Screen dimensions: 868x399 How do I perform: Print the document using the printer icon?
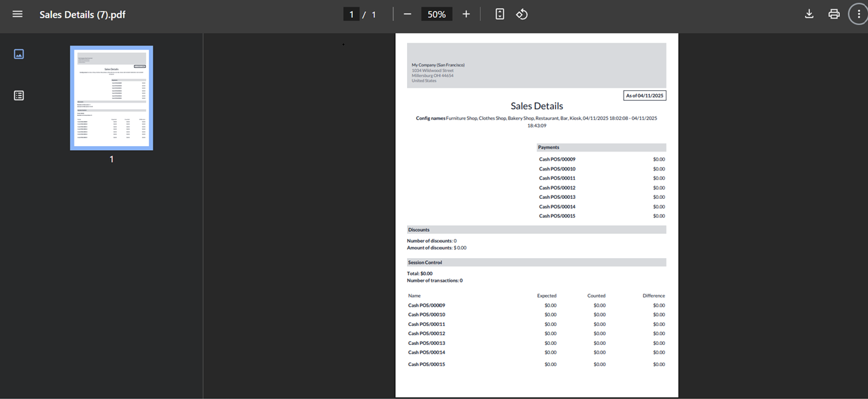(834, 14)
